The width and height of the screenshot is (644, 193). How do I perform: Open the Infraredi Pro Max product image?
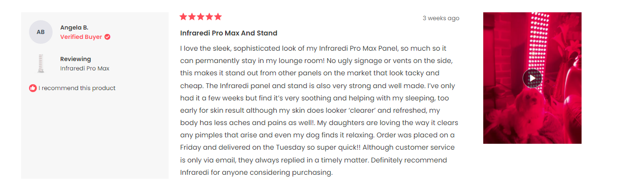pos(41,64)
